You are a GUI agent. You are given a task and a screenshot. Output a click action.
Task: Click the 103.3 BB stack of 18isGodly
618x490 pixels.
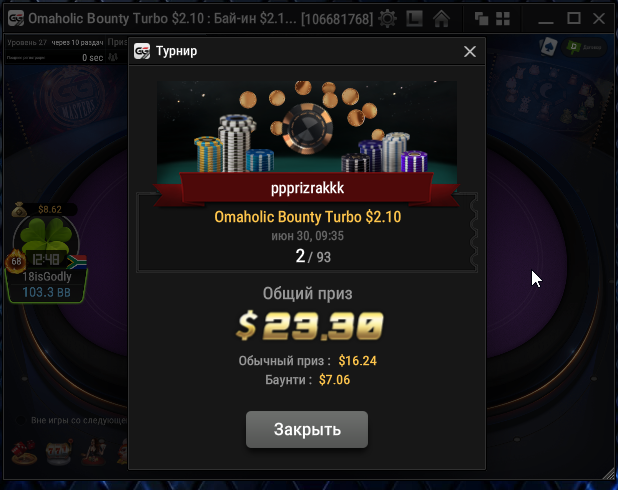click(x=47, y=292)
